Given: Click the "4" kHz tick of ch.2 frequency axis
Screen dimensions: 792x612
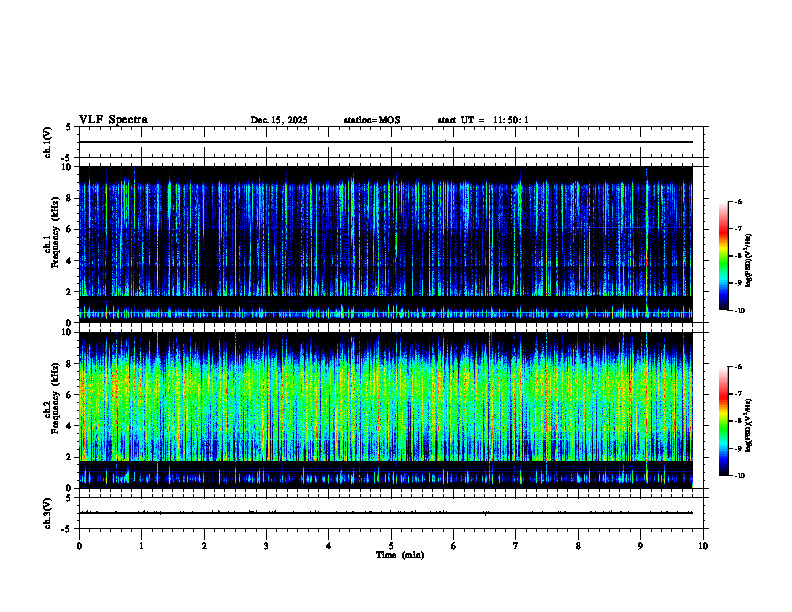Looking at the screenshot, I should pyautogui.click(x=70, y=426).
